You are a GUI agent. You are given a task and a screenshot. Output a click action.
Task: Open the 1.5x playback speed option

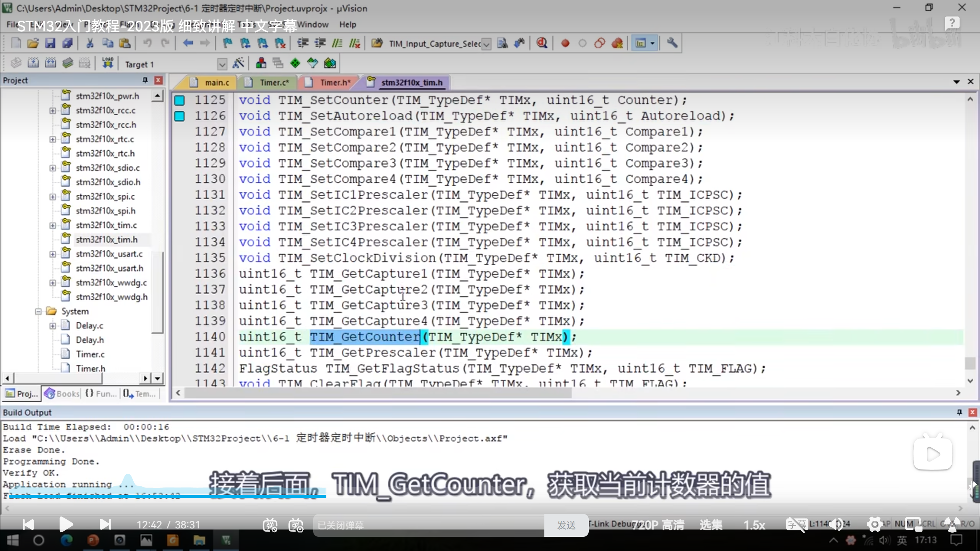(754, 525)
